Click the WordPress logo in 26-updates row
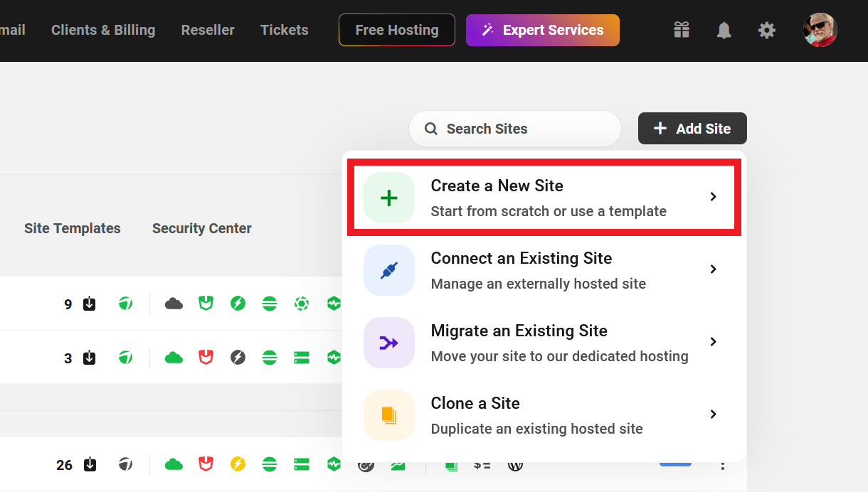868x492 pixels. [x=516, y=466]
